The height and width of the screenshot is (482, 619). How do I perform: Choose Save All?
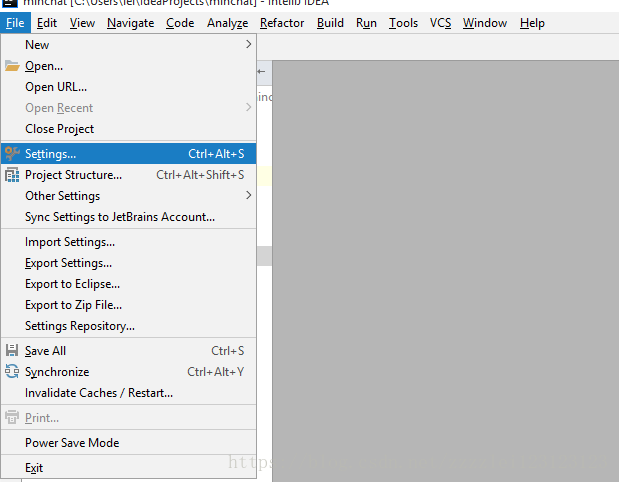[x=128, y=351]
